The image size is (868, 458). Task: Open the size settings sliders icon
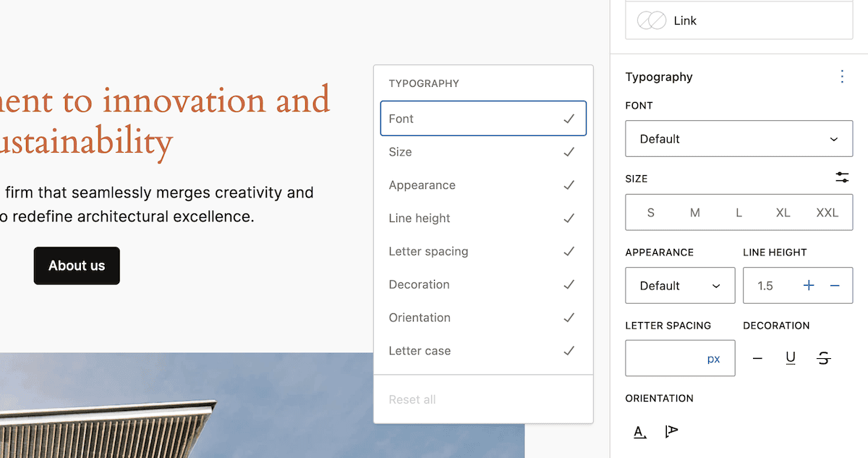841,177
